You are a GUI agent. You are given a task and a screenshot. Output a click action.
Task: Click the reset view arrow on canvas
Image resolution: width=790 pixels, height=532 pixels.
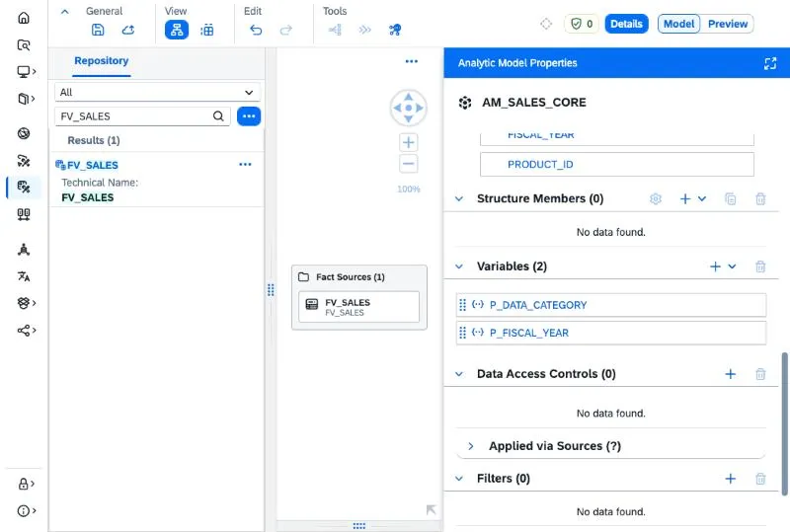coord(431,510)
